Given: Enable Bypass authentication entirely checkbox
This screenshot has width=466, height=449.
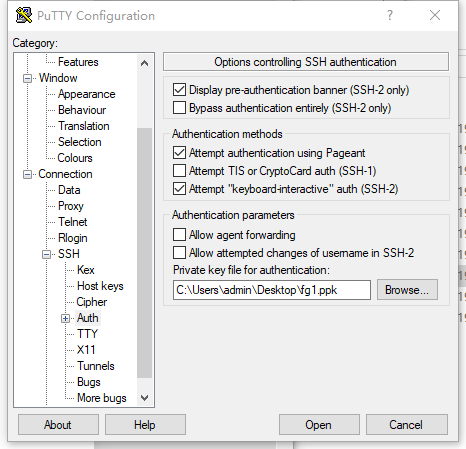Looking at the screenshot, I should [179, 108].
